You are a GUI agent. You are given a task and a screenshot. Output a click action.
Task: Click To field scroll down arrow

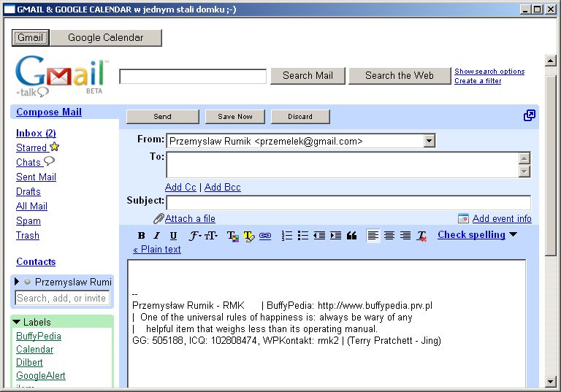(524, 172)
